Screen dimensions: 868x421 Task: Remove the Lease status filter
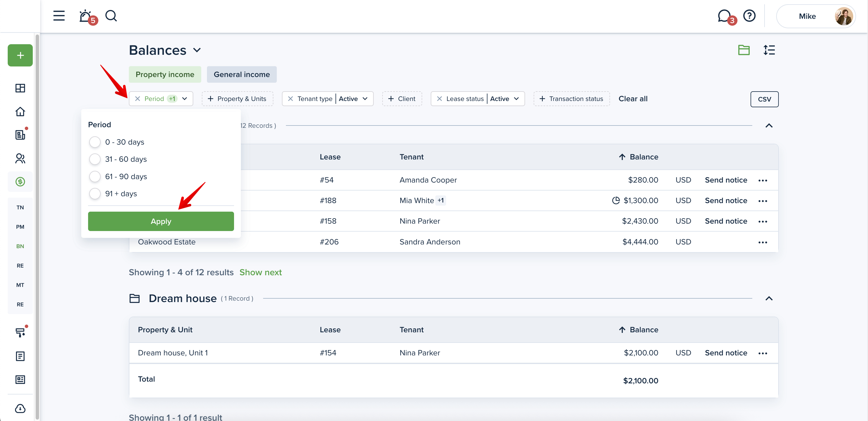click(x=439, y=99)
